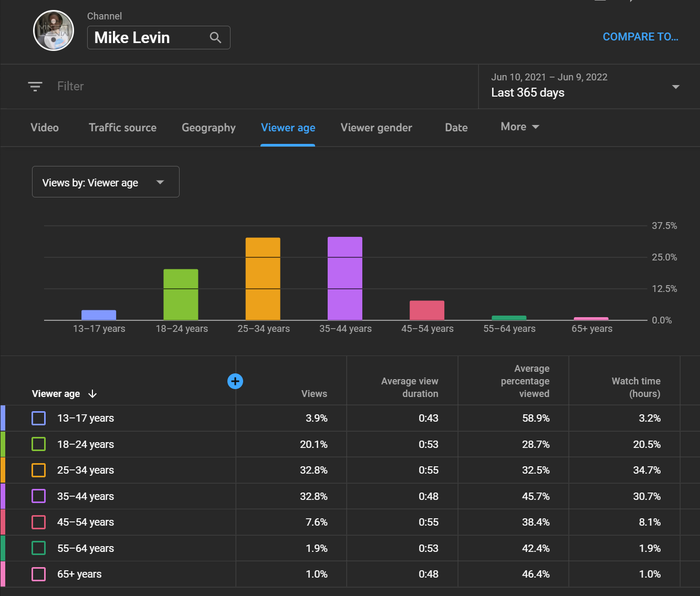Click the 65+ years row label

[x=79, y=574]
